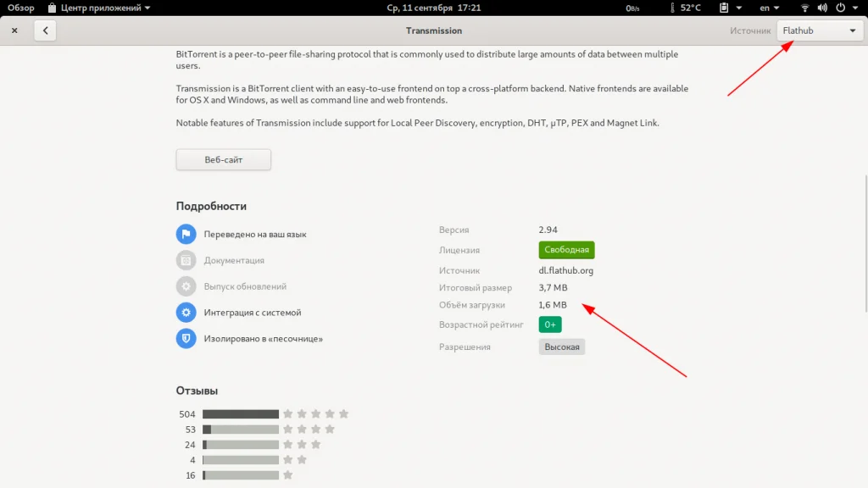
Task: Click the Выпуск обновлений label
Action: click(x=245, y=286)
